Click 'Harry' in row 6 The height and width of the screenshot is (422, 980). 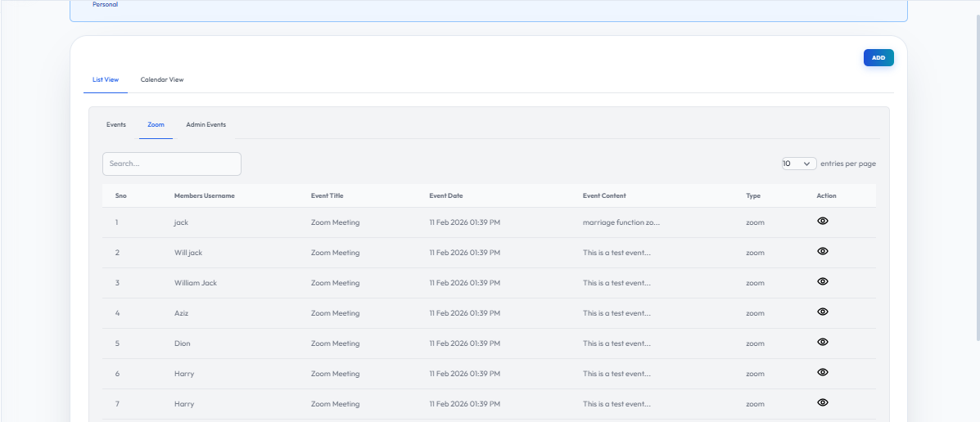point(184,374)
